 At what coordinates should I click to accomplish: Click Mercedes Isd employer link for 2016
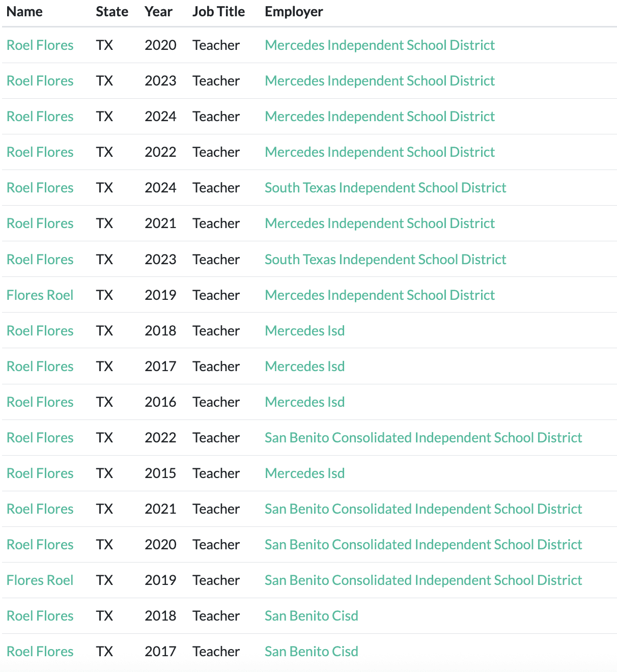coord(305,402)
